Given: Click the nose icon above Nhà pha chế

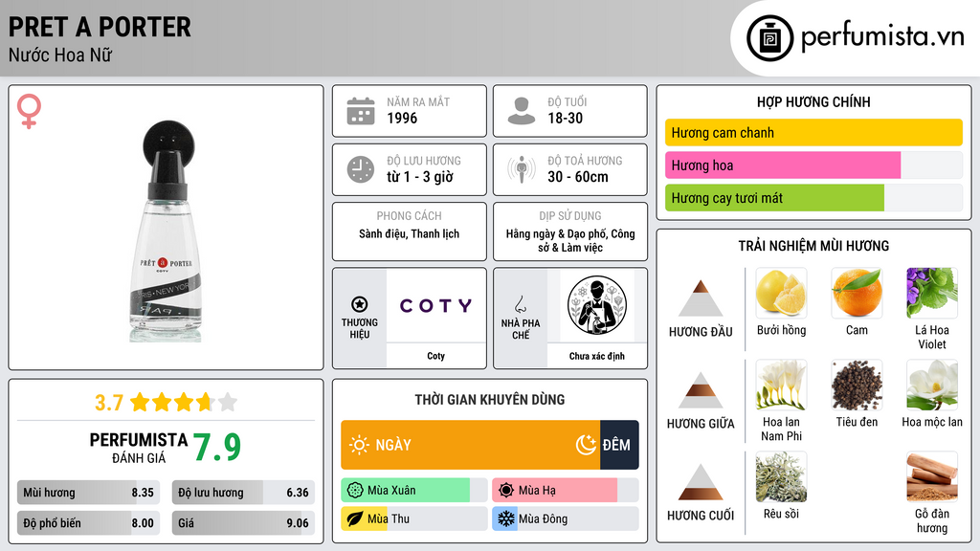Looking at the screenshot, I should point(520,304).
